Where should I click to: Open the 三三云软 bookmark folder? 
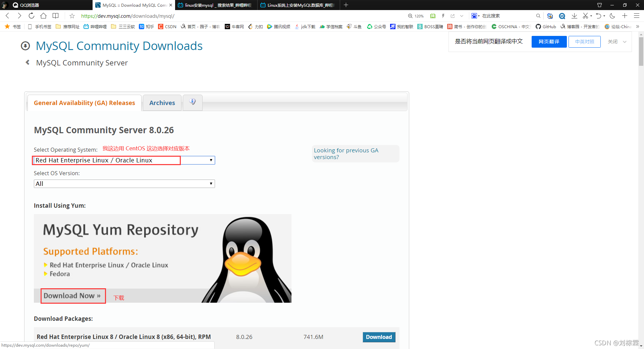(x=123, y=27)
